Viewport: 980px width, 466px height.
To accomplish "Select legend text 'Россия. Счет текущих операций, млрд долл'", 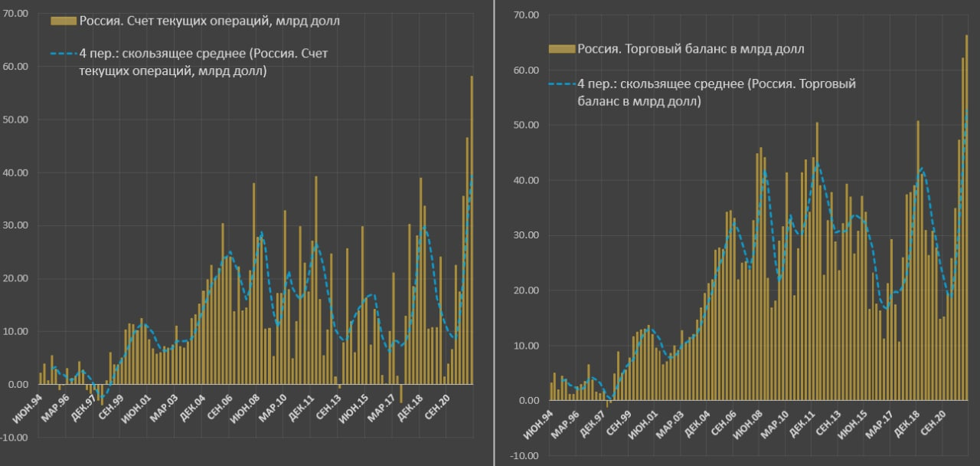I will pyautogui.click(x=209, y=21).
